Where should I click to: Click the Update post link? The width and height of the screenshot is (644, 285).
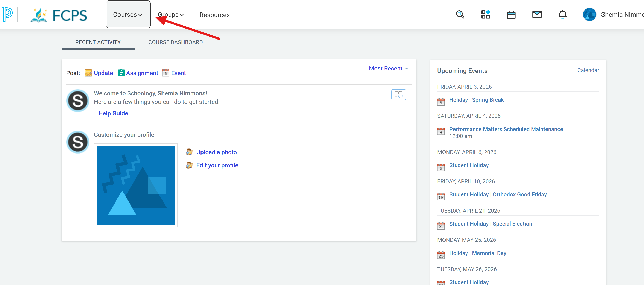[x=103, y=73]
